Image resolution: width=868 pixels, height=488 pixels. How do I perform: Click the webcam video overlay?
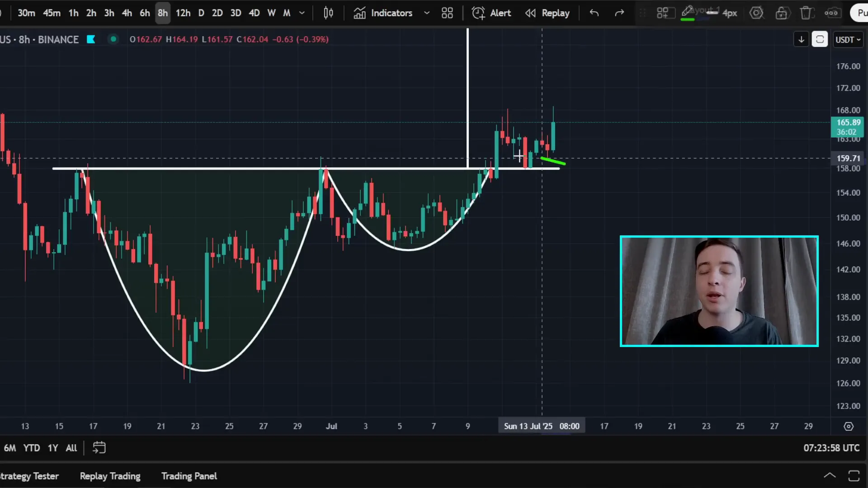click(x=719, y=291)
